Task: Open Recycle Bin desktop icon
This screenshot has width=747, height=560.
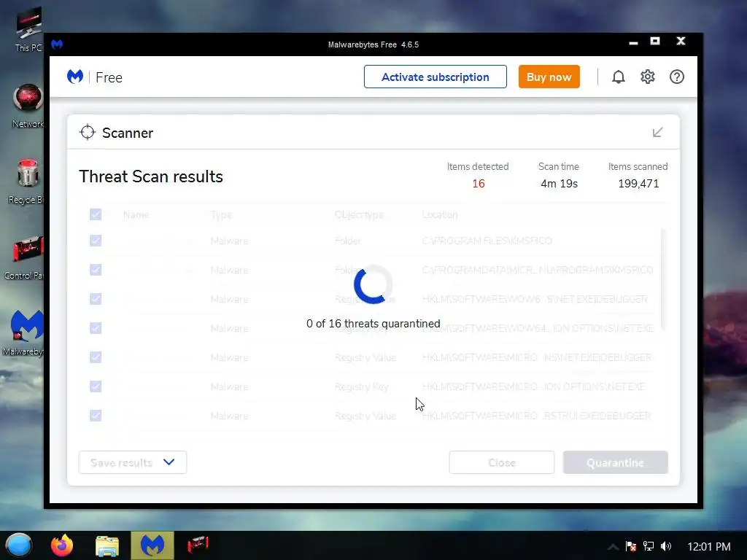Action: pyautogui.click(x=27, y=182)
